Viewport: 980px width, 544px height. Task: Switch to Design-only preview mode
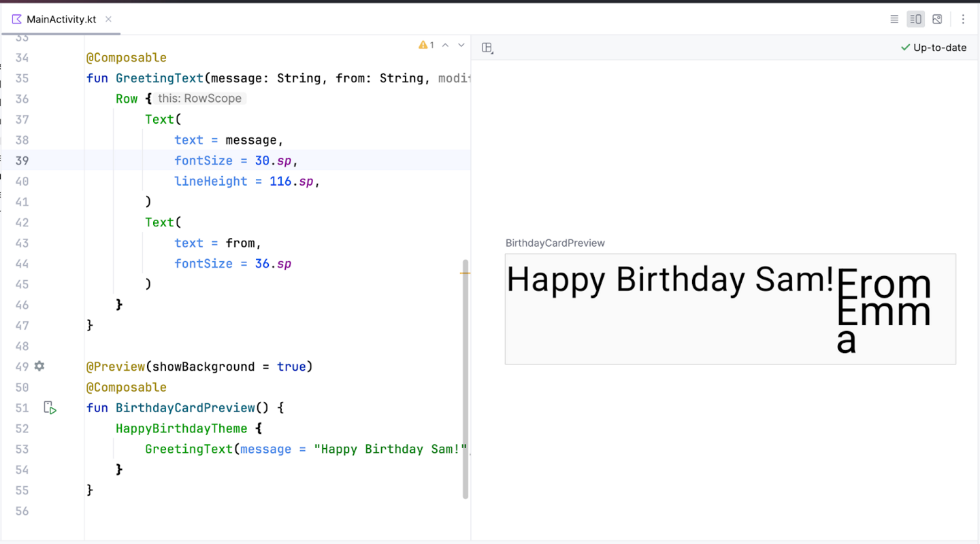pos(937,20)
